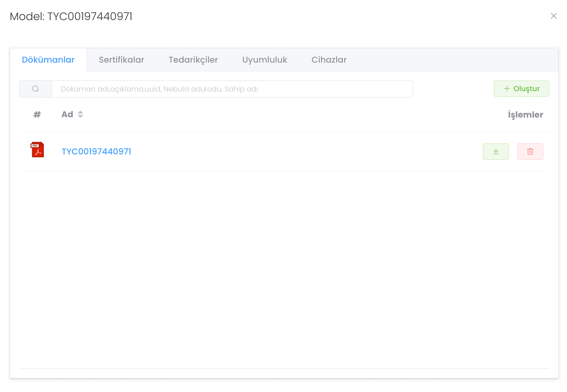This screenshot has width=567, height=392.
Task: Download the TYC00197440971 document
Action: pos(496,151)
